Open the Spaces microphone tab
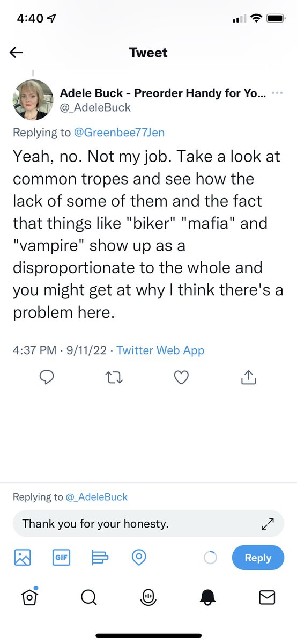This screenshot has height=644, width=297. 148,597
